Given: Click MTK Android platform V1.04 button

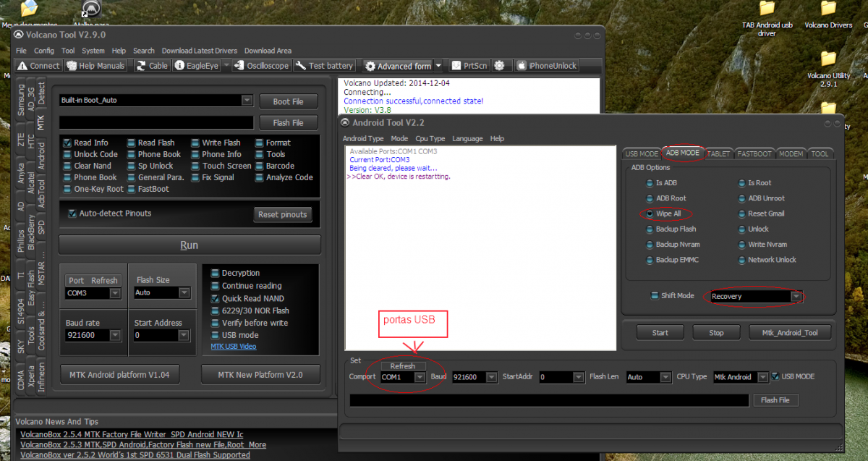Looking at the screenshot, I should point(119,374).
